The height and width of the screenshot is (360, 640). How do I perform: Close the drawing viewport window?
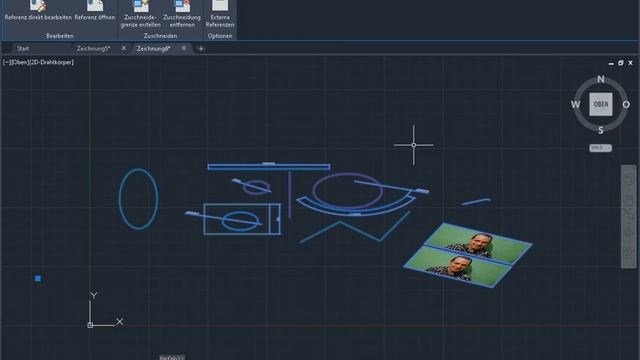[631, 63]
